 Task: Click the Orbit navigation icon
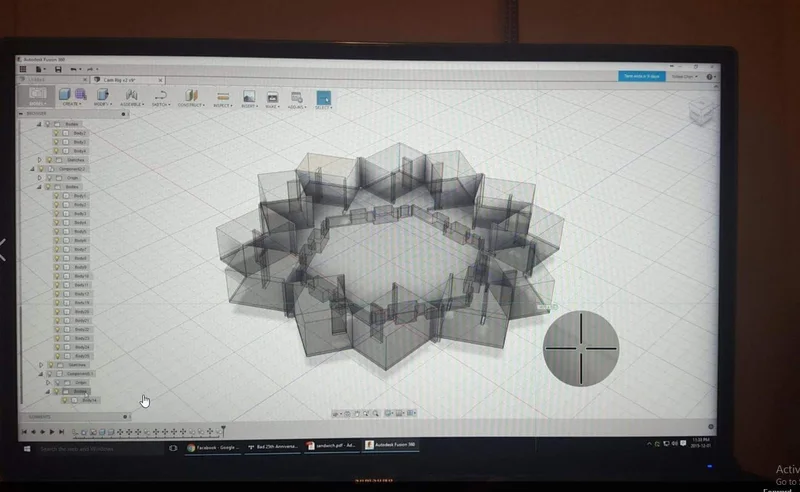[337, 413]
